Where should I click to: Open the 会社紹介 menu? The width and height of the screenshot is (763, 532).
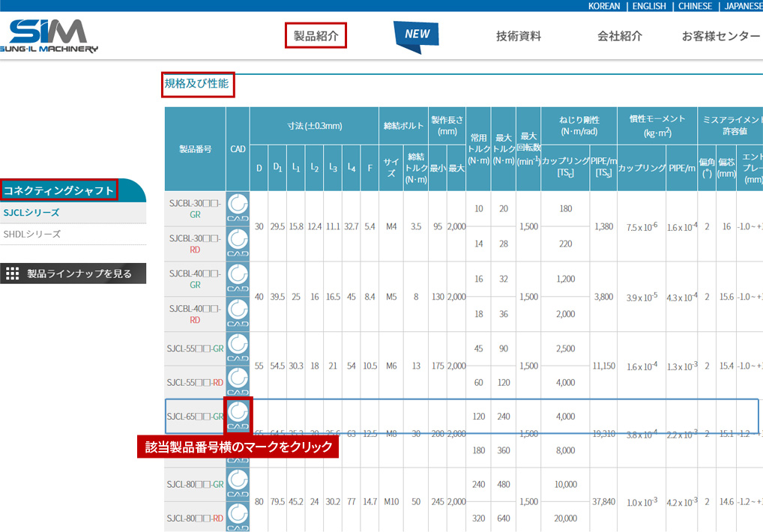point(619,36)
